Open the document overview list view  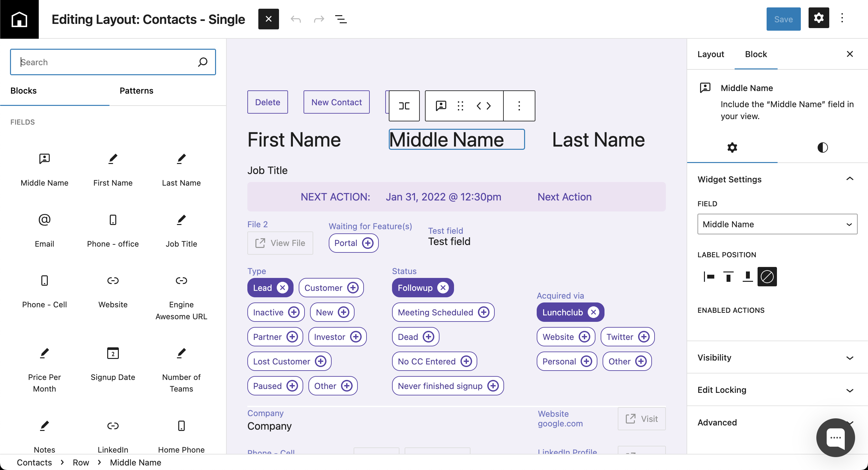pyautogui.click(x=341, y=19)
